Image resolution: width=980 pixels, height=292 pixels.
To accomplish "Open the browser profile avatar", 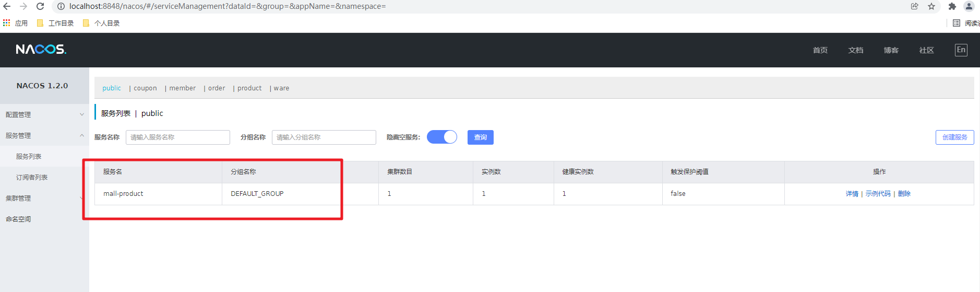I will (x=969, y=6).
